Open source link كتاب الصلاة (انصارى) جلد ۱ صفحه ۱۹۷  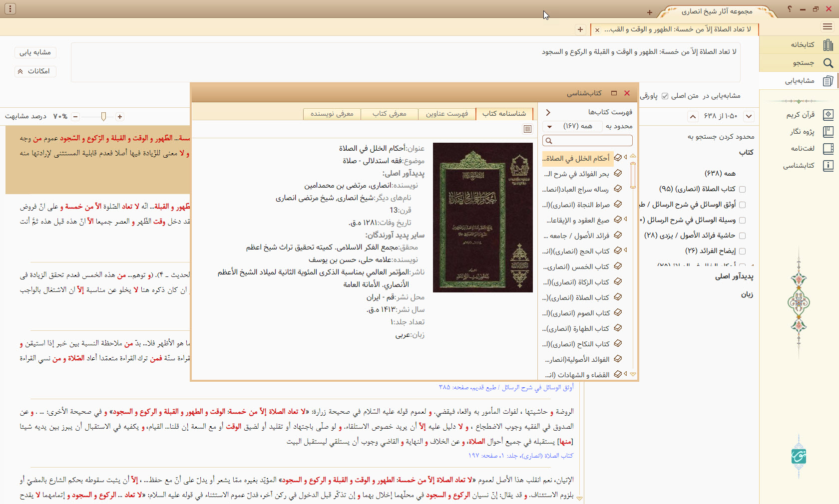pos(521,456)
